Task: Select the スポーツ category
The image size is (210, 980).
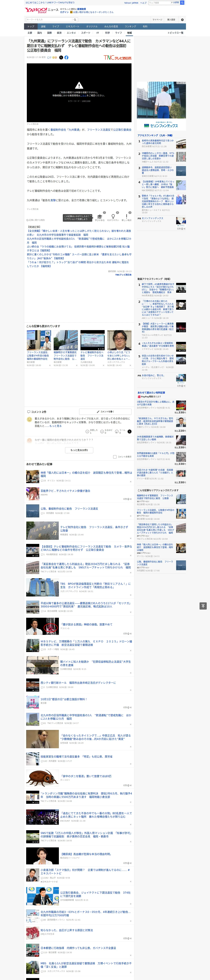Action: 86,33
